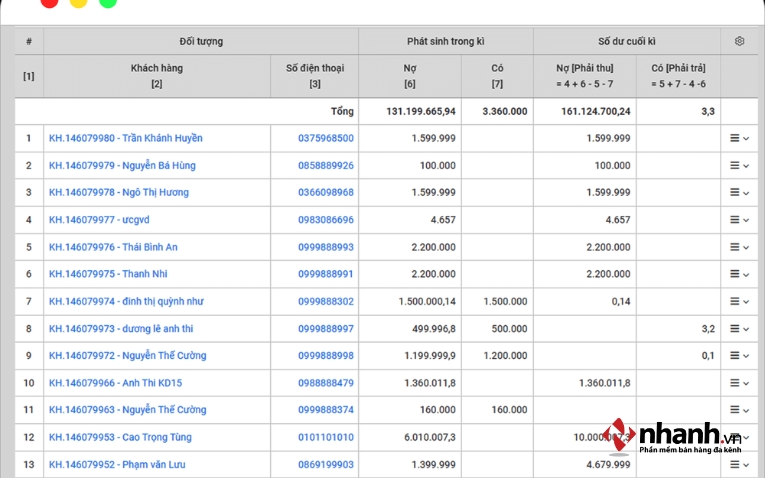Open action menu for Trần Khánh Huyền row
The width and height of the screenshot is (765, 478).
738,138
